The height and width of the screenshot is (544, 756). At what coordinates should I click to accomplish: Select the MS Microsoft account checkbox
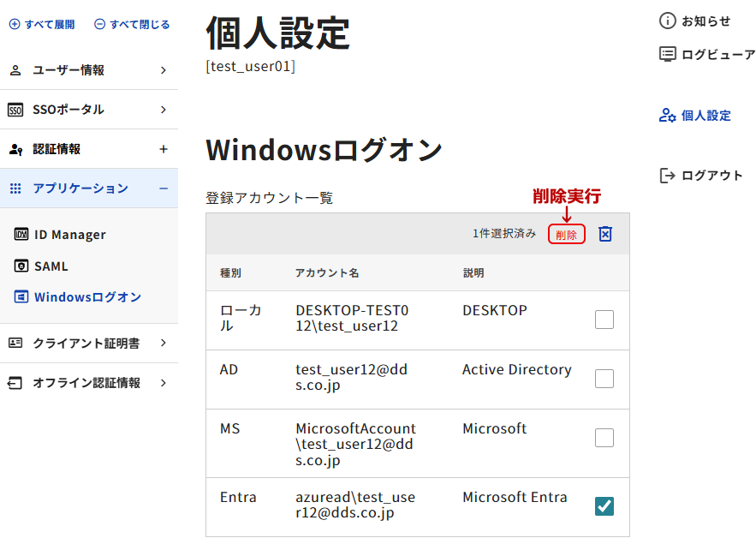[604, 438]
